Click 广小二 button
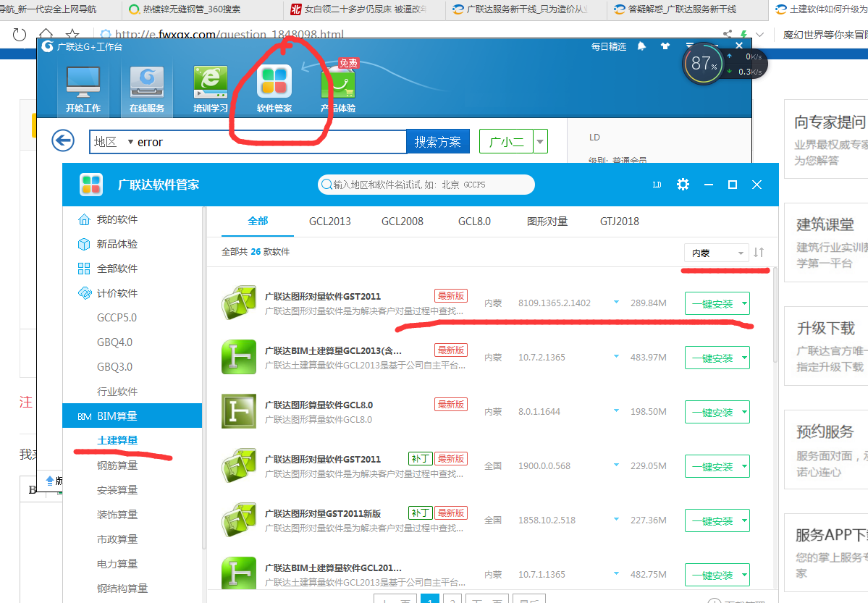Image resolution: width=868 pixels, height=603 pixels. pos(507,141)
